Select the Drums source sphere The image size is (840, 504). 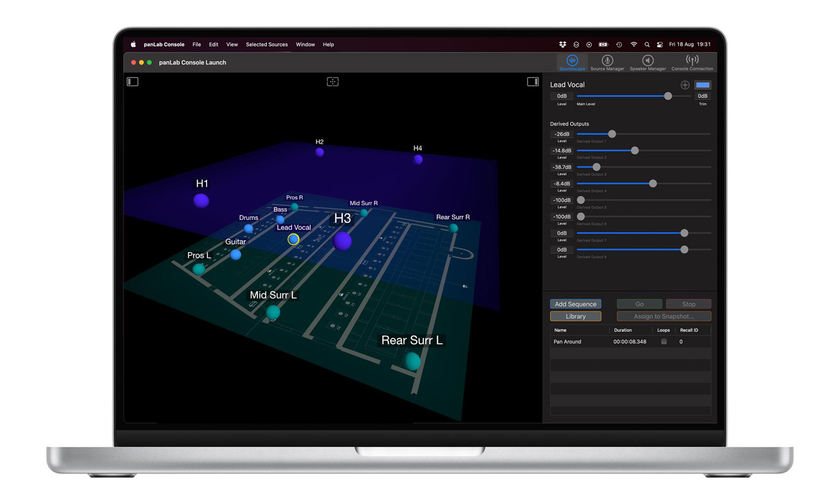(x=249, y=228)
